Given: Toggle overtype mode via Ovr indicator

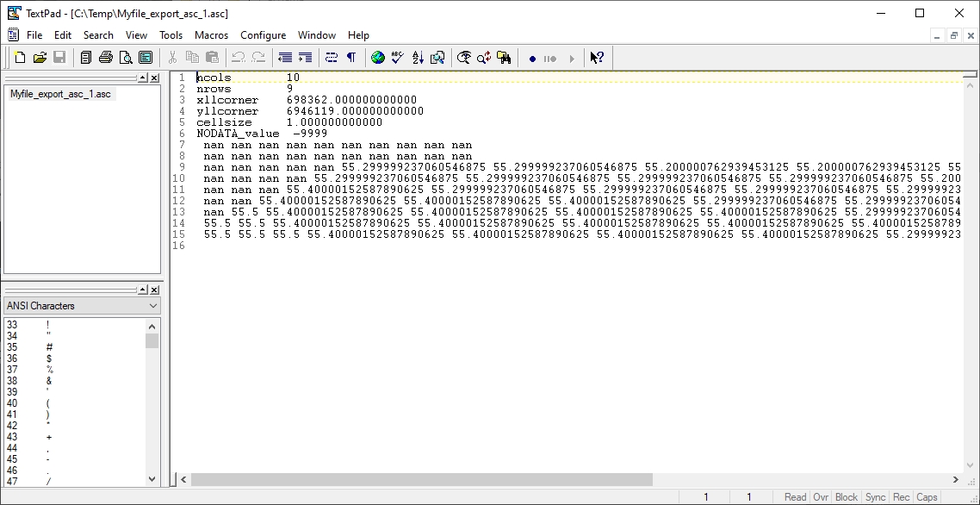Looking at the screenshot, I should (x=821, y=497).
